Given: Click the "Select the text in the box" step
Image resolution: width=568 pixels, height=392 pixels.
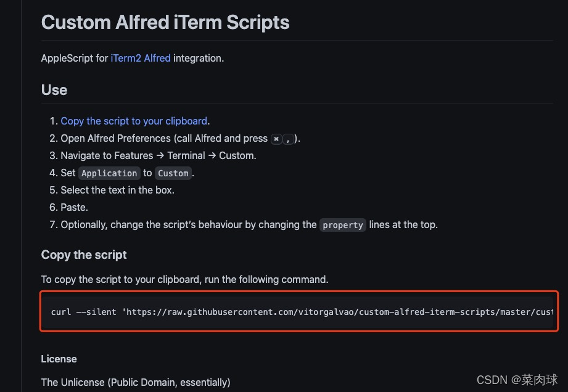Looking at the screenshot, I should tap(117, 190).
